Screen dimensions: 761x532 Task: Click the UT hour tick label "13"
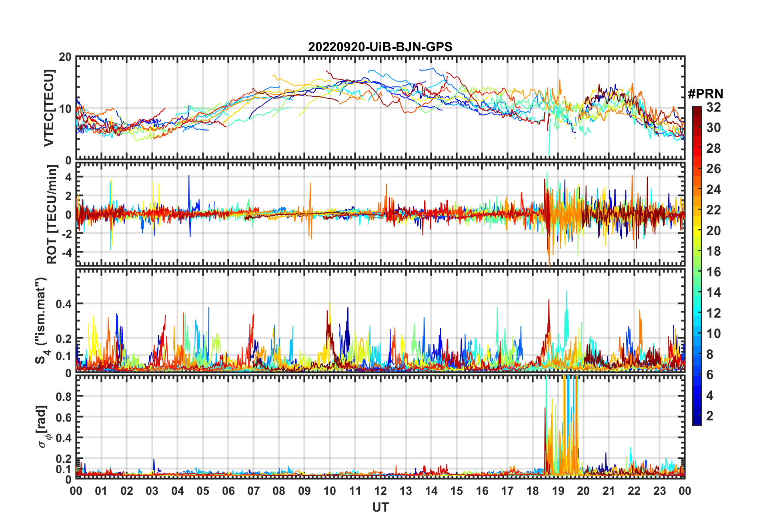[x=406, y=491]
